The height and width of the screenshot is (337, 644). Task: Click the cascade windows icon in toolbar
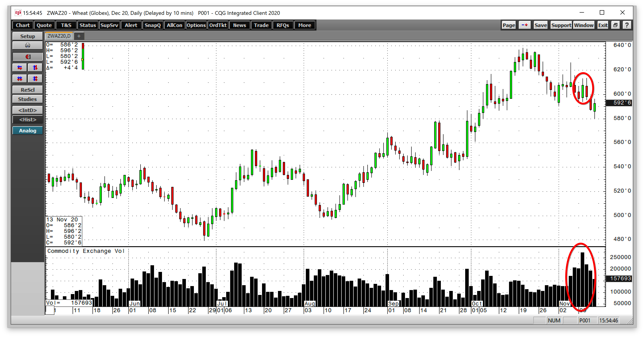point(615,25)
